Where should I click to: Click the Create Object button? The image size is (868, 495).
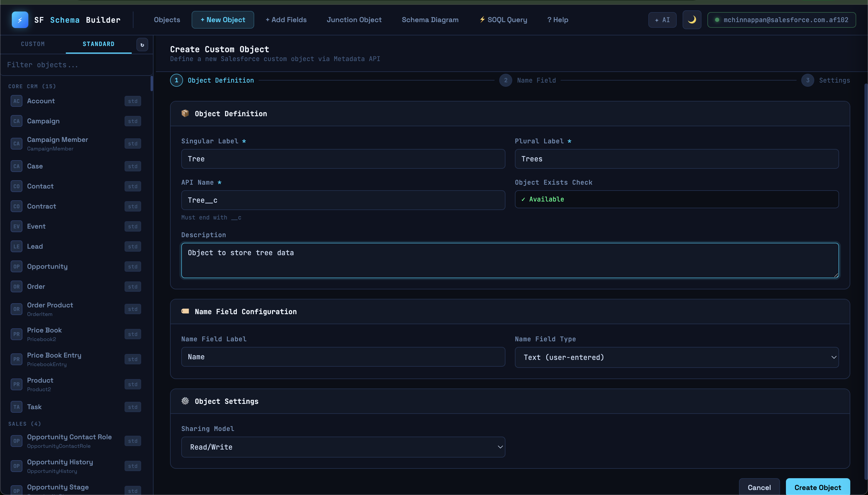click(x=818, y=487)
